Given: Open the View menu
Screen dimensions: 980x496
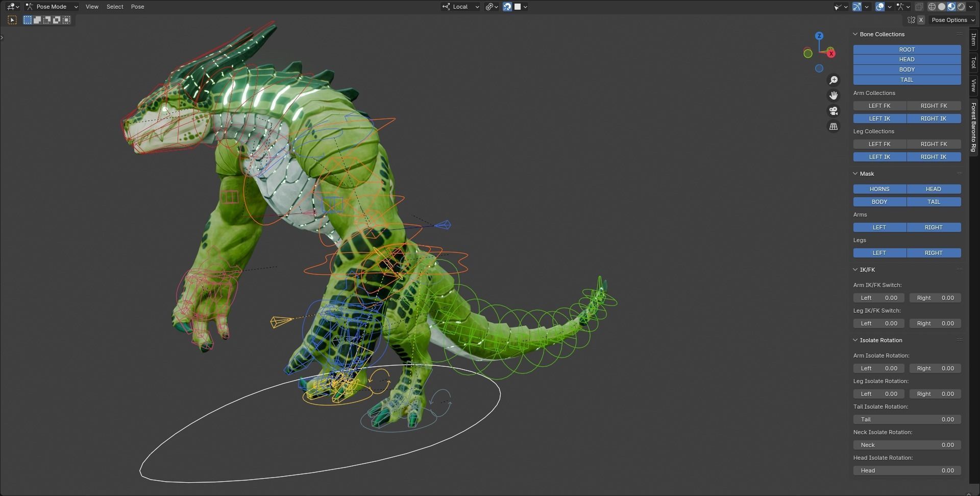Looking at the screenshot, I should click(x=92, y=7).
